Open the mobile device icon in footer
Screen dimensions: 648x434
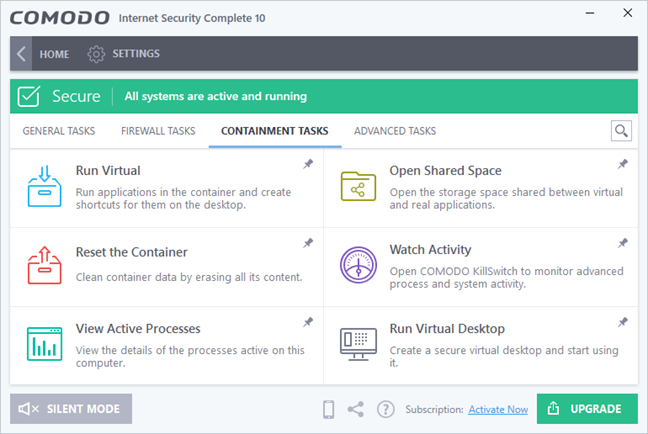[328, 409]
